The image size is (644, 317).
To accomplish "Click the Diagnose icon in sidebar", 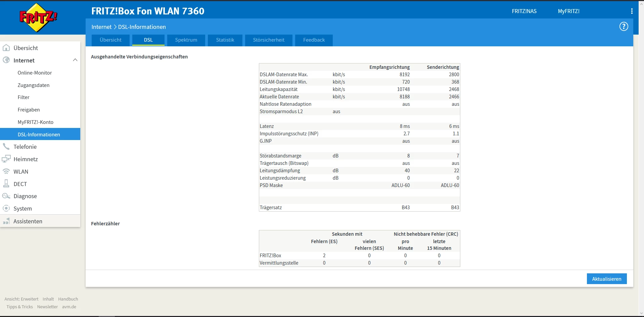I will (x=6, y=196).
